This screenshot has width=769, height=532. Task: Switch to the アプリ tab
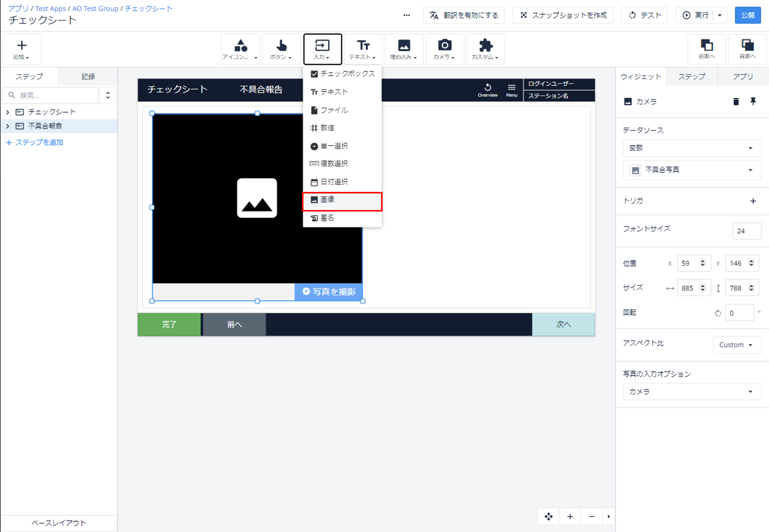point(743,76)
